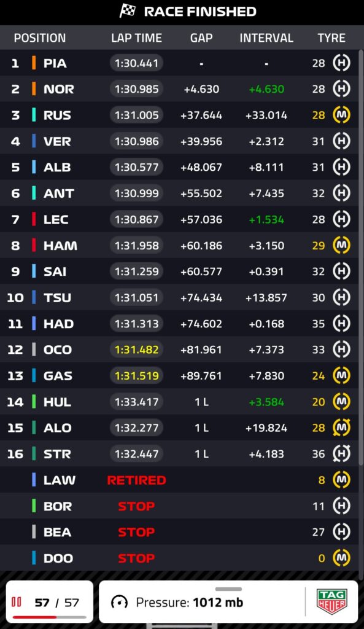
Task: Click the checkered flag icon
Action: pos(128,11)
